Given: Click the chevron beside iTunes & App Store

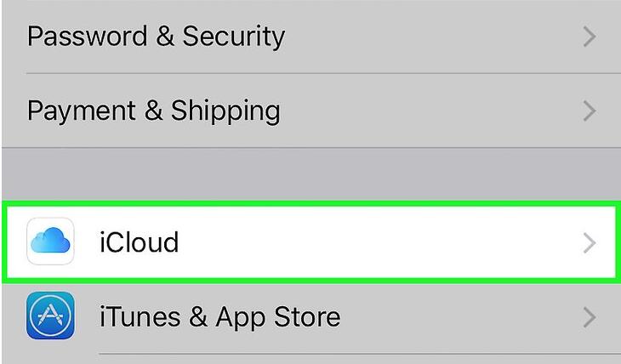Looking at the screenshot, I should point(589,318).
